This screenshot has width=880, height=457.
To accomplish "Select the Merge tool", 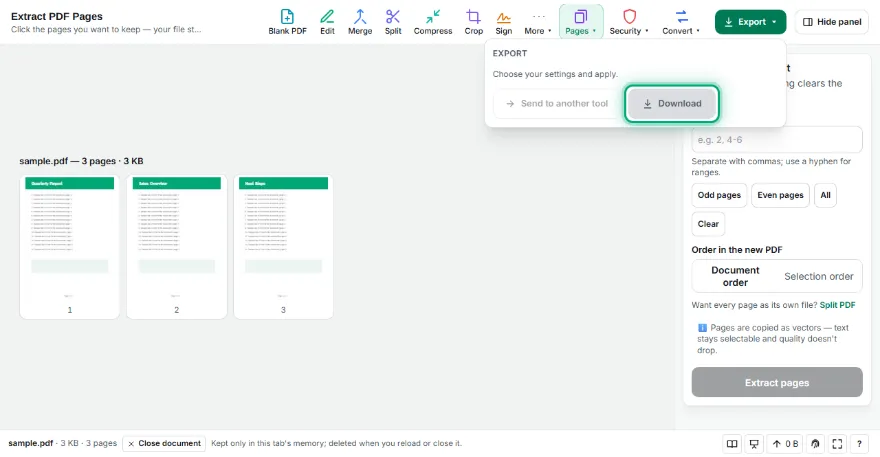I will point(360,22).
